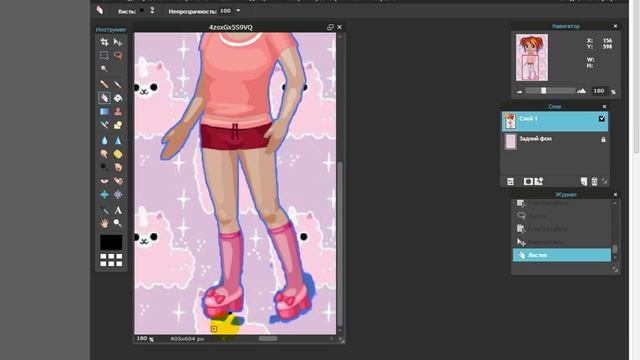The height and width of the screenshot is (360, 640).
Task: Select the Move tool
Action: 118,42
